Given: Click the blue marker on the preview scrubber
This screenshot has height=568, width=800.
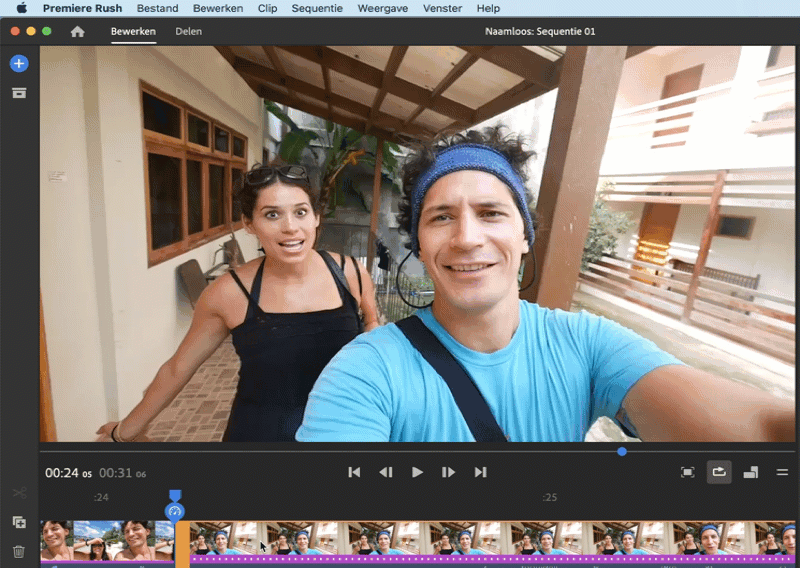Looking at the screenshot, I should (622, 451).
